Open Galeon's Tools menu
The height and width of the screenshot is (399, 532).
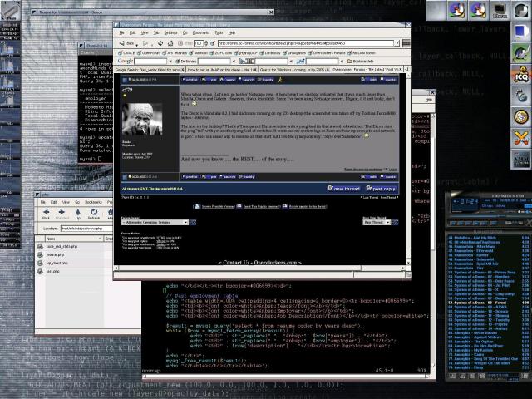[x=219, y=32]
